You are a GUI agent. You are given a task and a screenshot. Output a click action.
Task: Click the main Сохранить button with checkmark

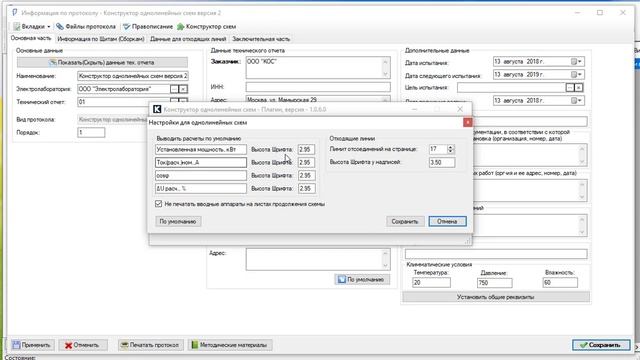coord(601,345)
